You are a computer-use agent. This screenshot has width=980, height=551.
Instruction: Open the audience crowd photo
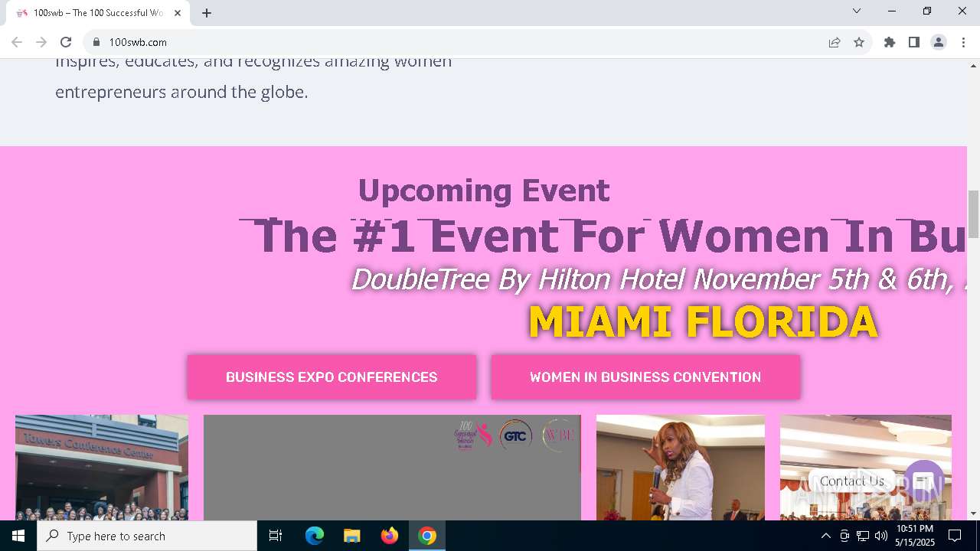(866, 468)
